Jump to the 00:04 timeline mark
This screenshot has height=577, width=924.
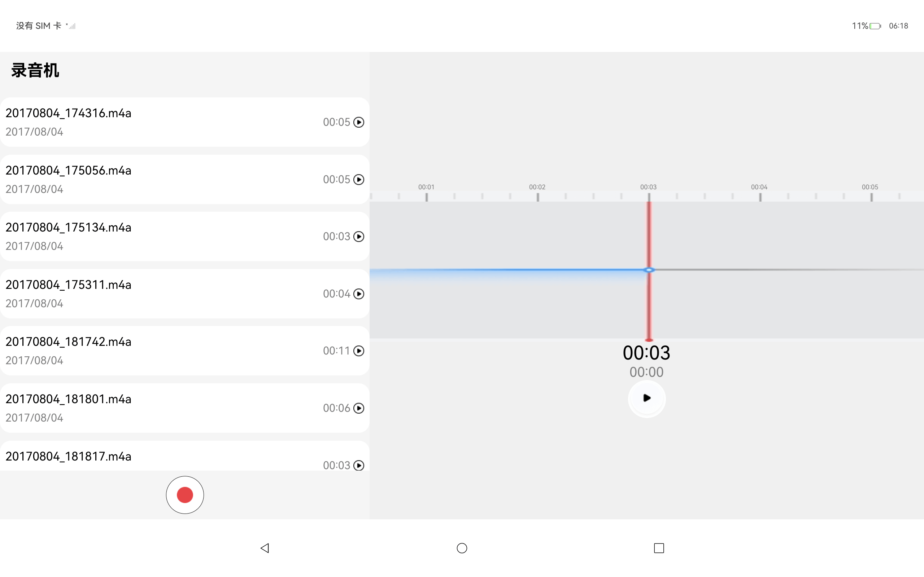pyautogui.click(x=759, y=187)
